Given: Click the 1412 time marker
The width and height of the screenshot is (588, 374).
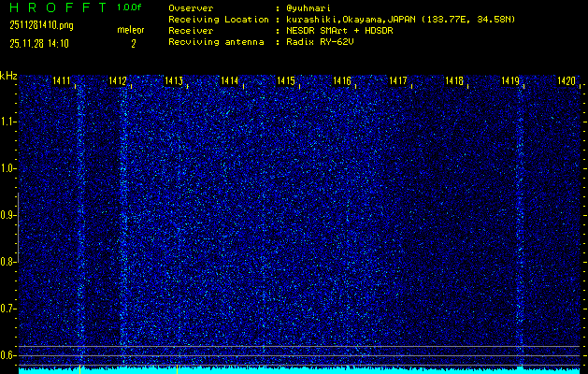Looking at the screenshot, I should (118, 80).
